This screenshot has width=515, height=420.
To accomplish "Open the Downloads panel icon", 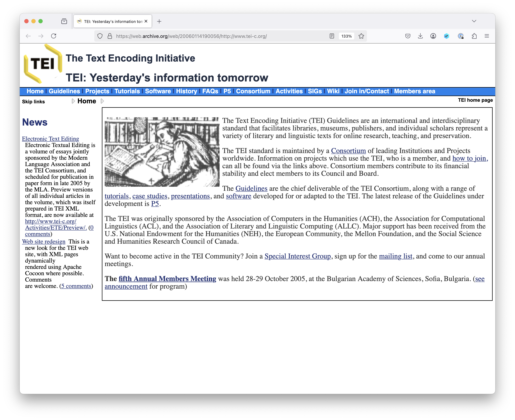I will point(420,36).
